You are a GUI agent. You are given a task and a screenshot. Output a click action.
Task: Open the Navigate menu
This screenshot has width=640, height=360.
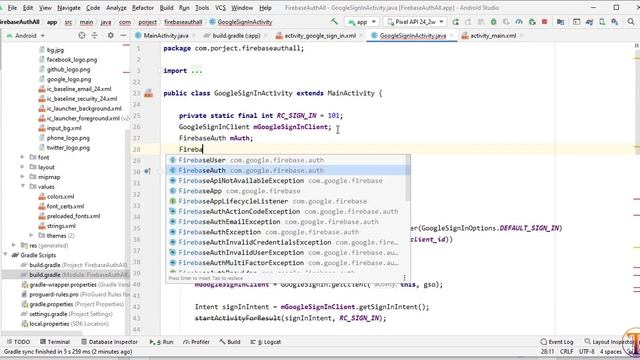pos(69,8)
